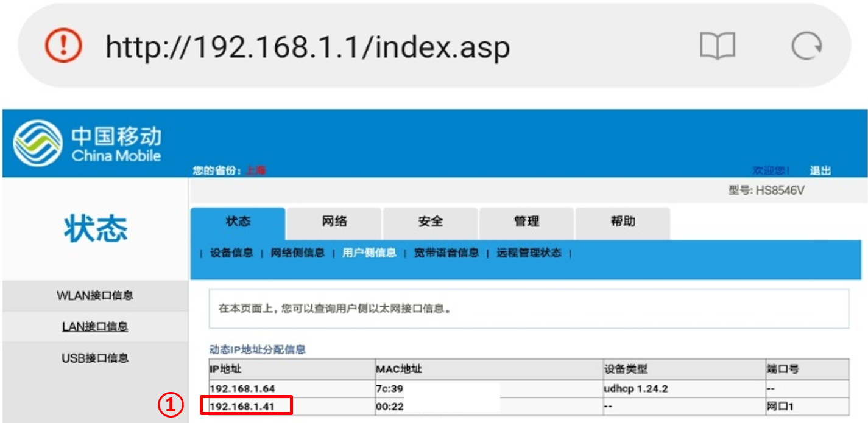868x423 pixels.
Task: Switch to the 状态 tab
Action: click(x=238, y=222)
